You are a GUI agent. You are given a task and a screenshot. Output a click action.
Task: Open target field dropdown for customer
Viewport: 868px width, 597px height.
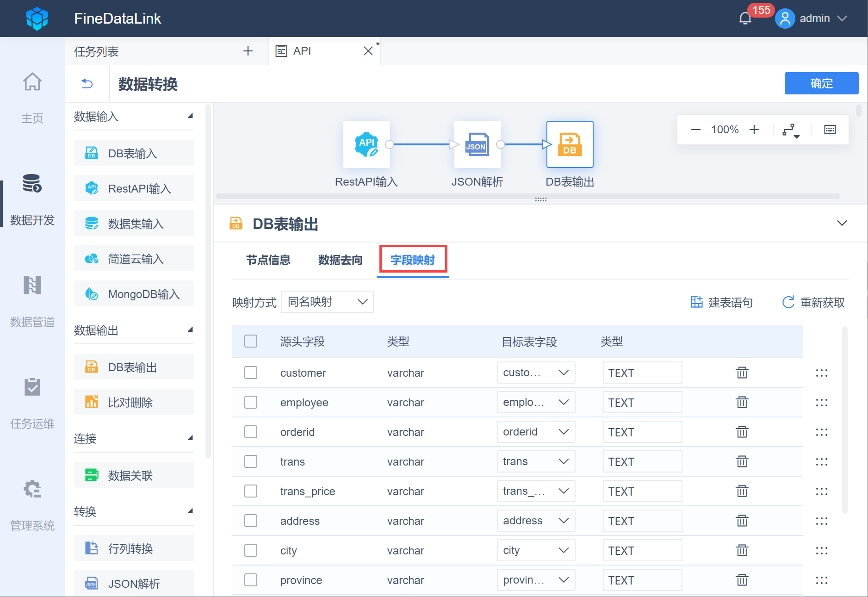pos(536,373)
